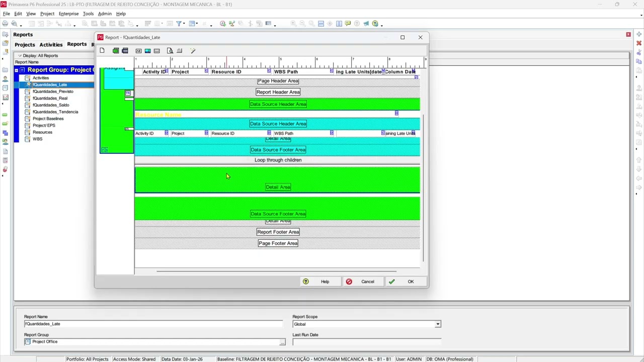The width and height of the screenshot is (644, 362).
Task: Launch the report wizard wand icon
Action: point(193,51)
